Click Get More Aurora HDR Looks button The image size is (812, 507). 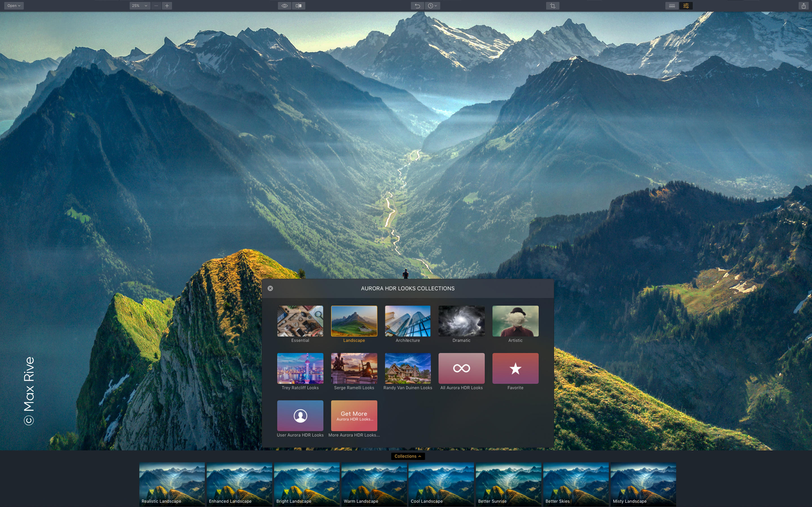point(354,415)
